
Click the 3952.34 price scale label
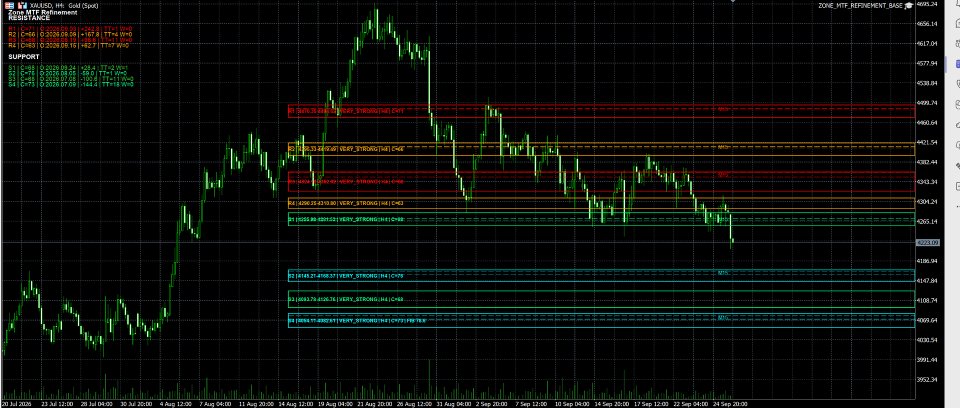(928, 379)
